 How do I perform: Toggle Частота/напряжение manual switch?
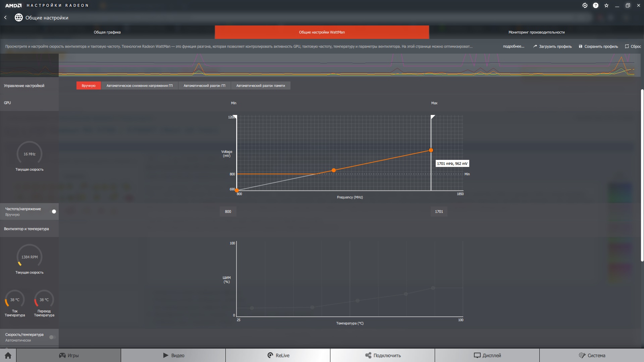52,212
